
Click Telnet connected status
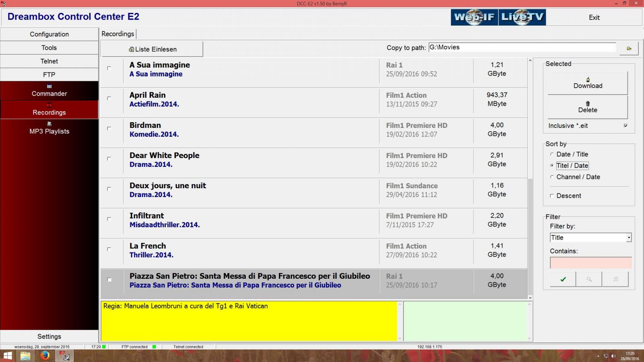pos(188,347)
